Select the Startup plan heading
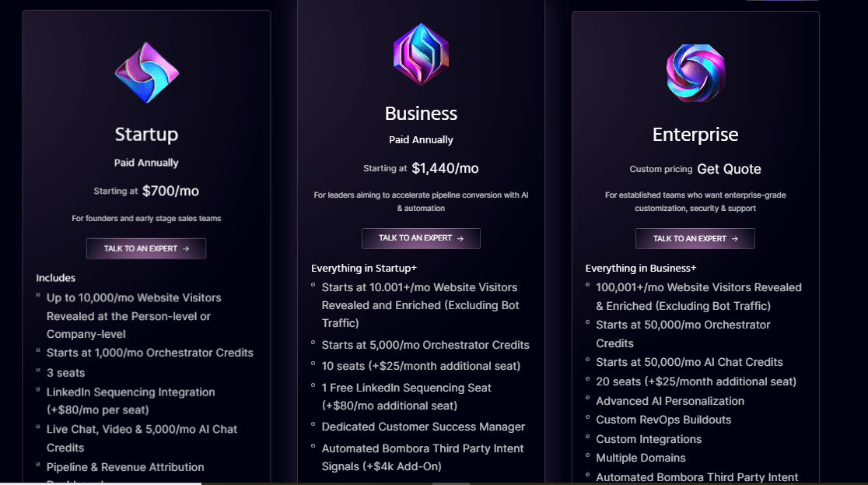The image size is (868, 485). point(146,134)
